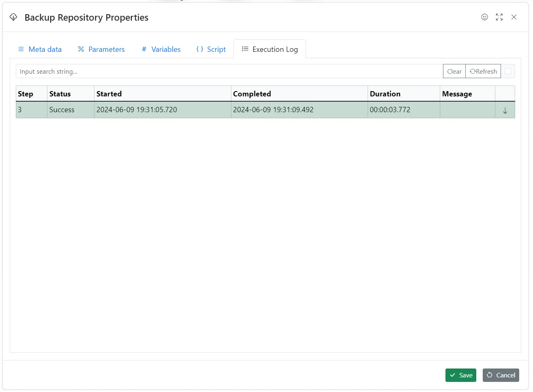Focus the search string input field
Viewport: 533px width, 392px height.
[229, 71]
